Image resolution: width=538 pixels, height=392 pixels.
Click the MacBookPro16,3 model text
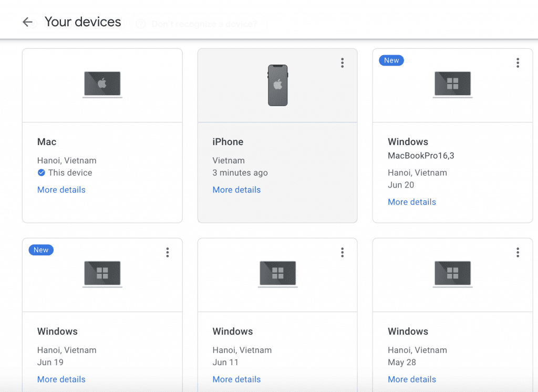click(421, 156)
